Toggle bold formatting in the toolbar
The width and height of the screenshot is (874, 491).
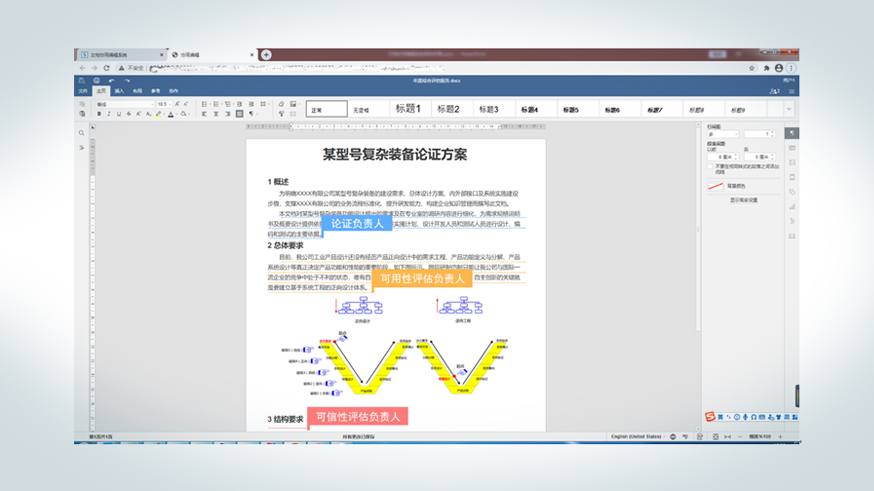(99, 114)
